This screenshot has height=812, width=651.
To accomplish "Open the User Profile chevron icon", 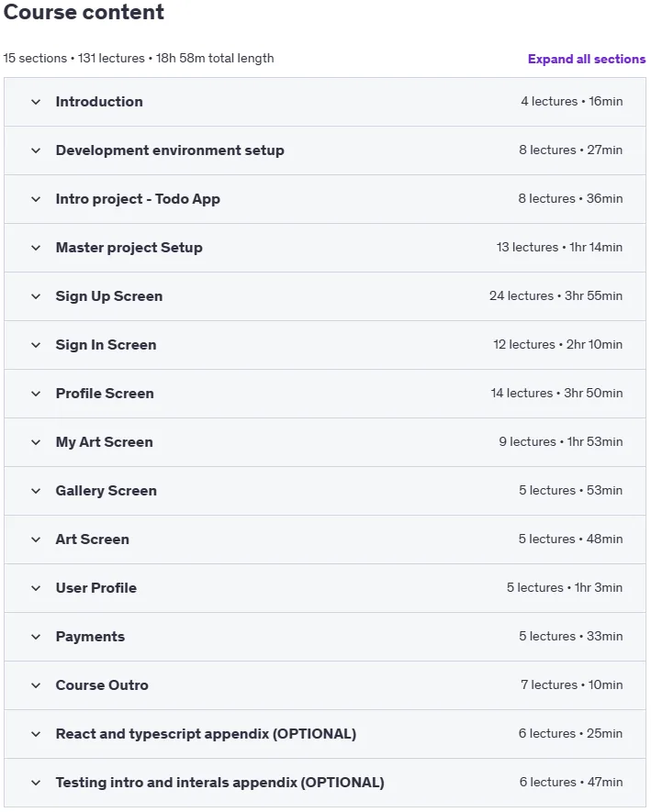I will 36,589.
